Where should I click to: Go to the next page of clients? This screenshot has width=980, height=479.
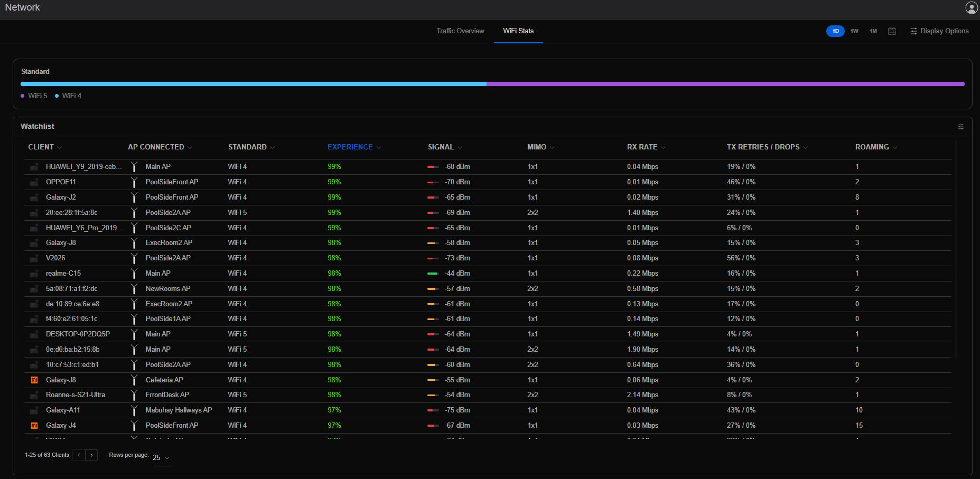(91, 455)
